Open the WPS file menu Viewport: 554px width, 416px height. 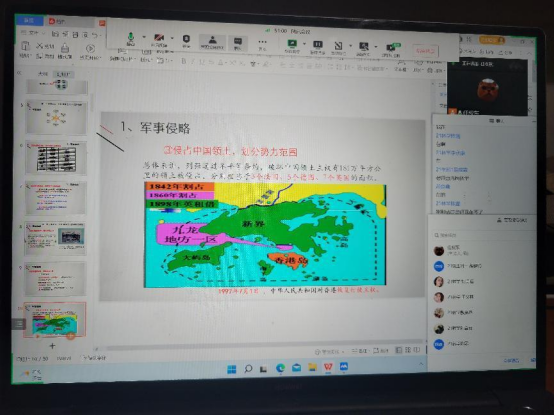tap(33, 33)
